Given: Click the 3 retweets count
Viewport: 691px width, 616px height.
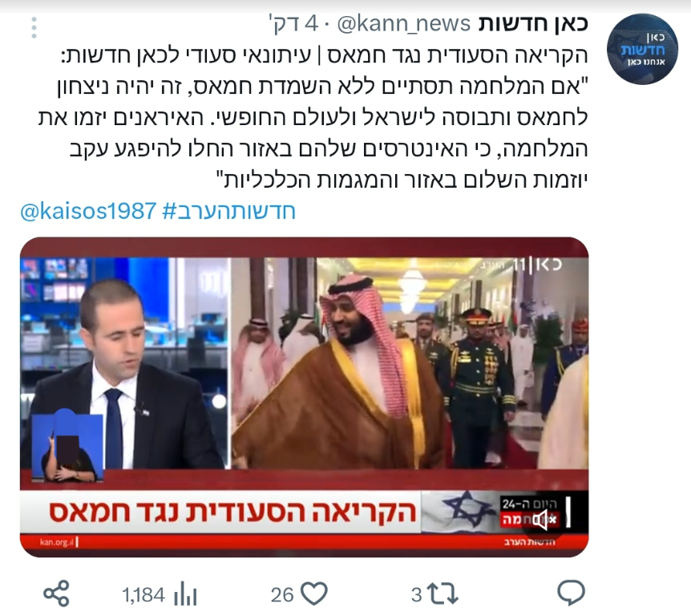Looking at the screenshot, I should (x=417, y=595).
